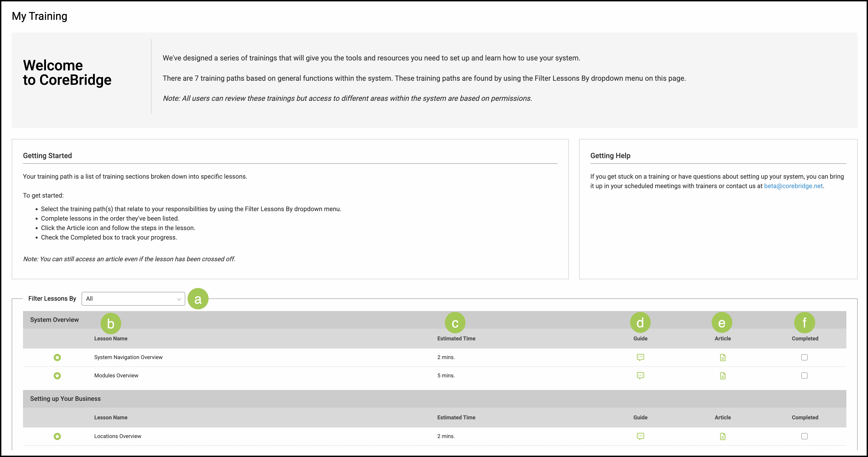Click the Modules Overview lesson name
Screen dimensions: 868x457
(116, 375)
